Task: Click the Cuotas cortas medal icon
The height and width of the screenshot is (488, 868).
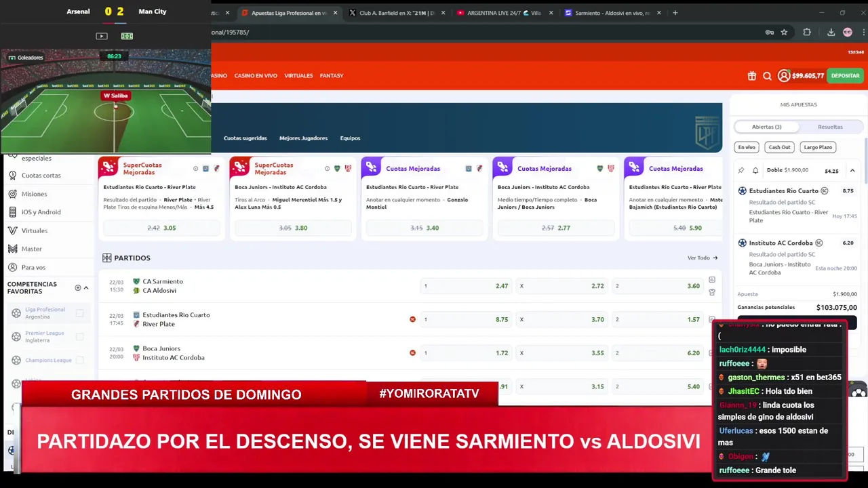Action: click(13, 175)
